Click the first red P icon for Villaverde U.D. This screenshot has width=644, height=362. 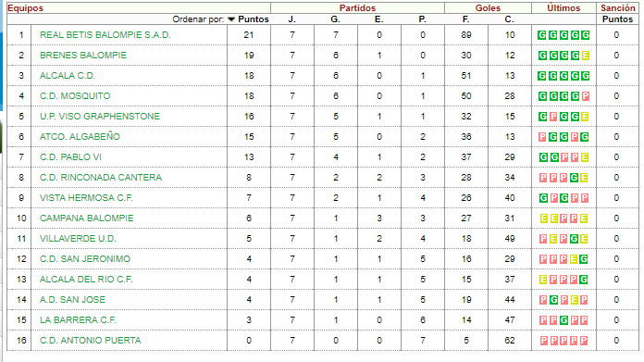pyautogui.click(x=543, y=239)
